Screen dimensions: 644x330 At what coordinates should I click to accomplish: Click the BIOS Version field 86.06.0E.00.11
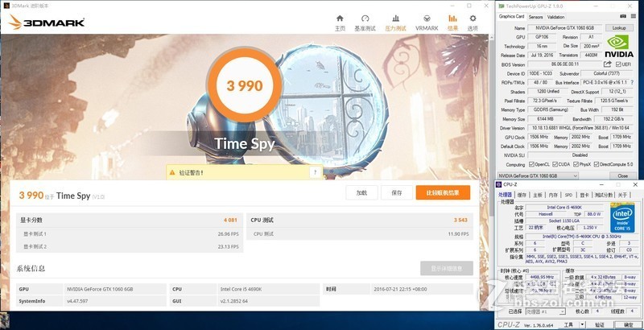(565, 64)
